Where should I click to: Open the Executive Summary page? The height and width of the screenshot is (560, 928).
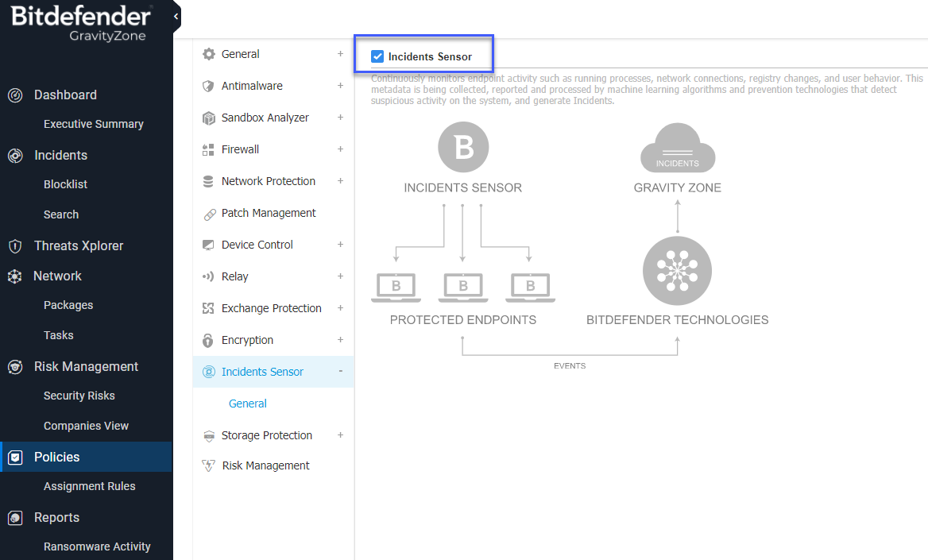tap(93, 124)
